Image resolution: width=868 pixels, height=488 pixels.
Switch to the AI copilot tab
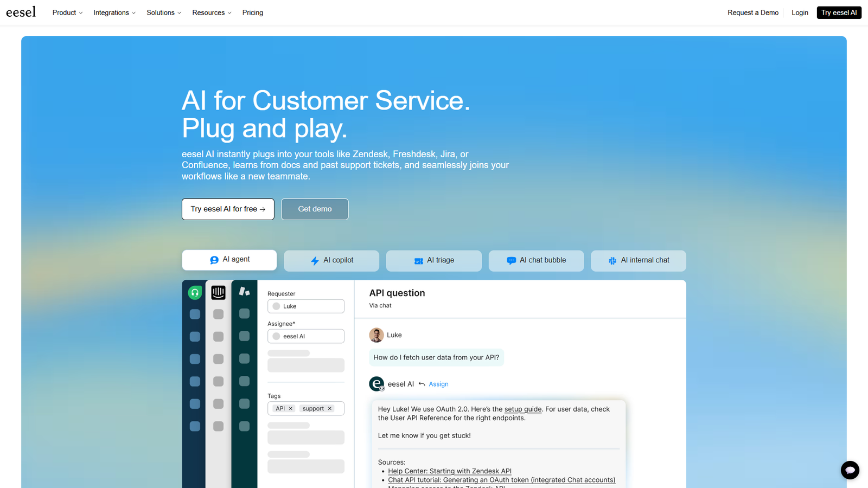[331, 260]
